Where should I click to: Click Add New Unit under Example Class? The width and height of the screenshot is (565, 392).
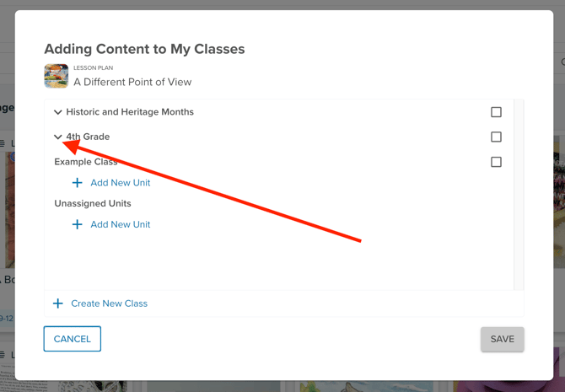point(121,183)
